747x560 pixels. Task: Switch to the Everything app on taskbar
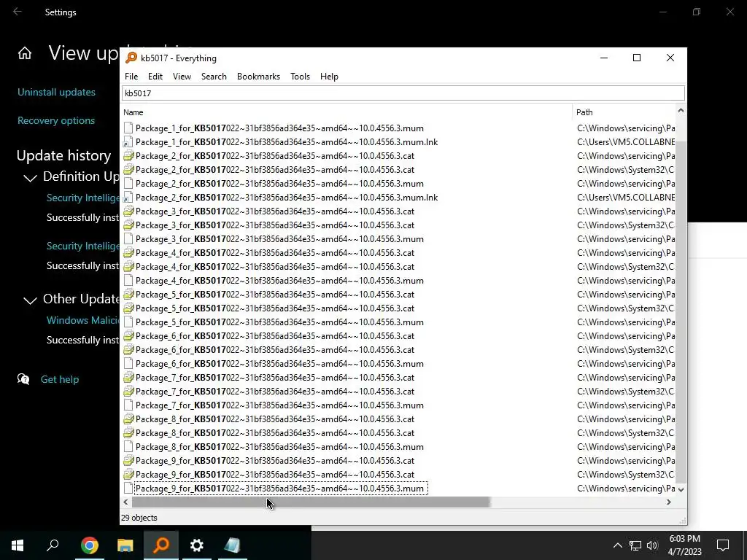click(161, 545)
